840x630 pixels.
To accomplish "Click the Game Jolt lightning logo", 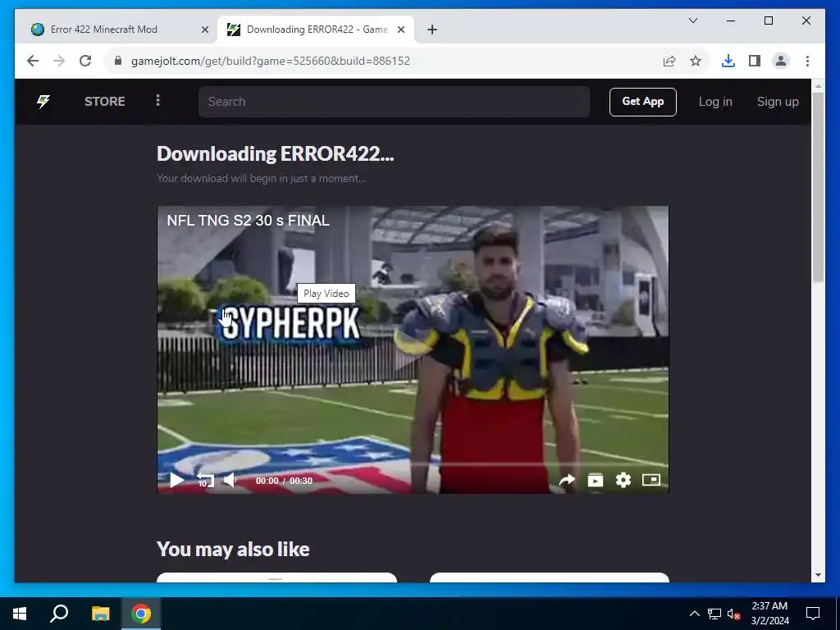I will 43,101.
